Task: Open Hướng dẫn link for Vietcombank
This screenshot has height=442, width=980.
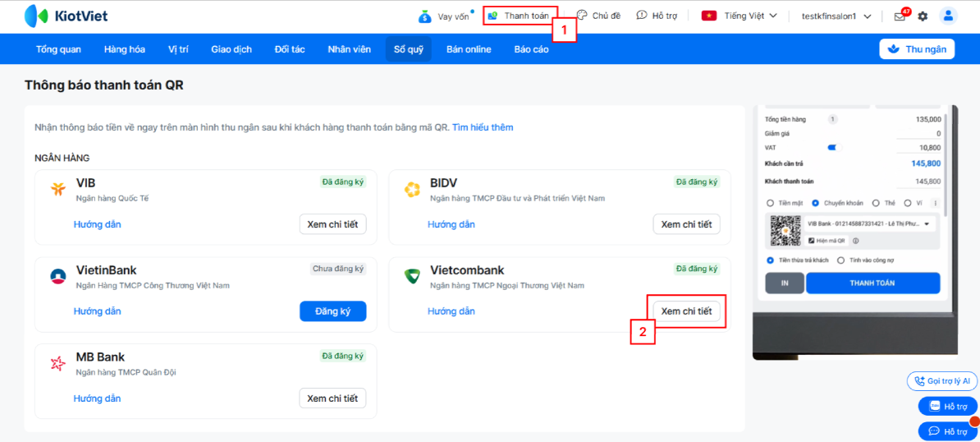Action: (x=451, y=311)
